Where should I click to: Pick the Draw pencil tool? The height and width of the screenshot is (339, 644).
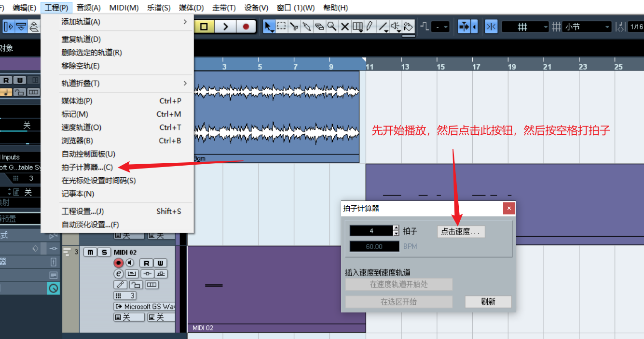coord(370,27)
